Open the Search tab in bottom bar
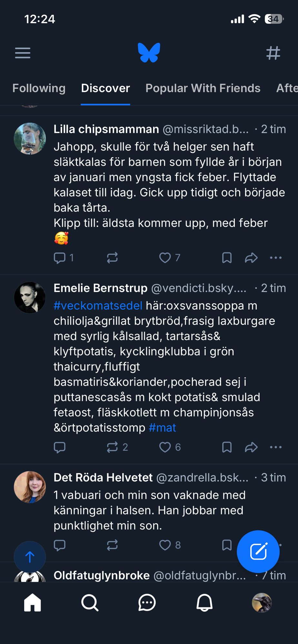 tap(90, 602)
